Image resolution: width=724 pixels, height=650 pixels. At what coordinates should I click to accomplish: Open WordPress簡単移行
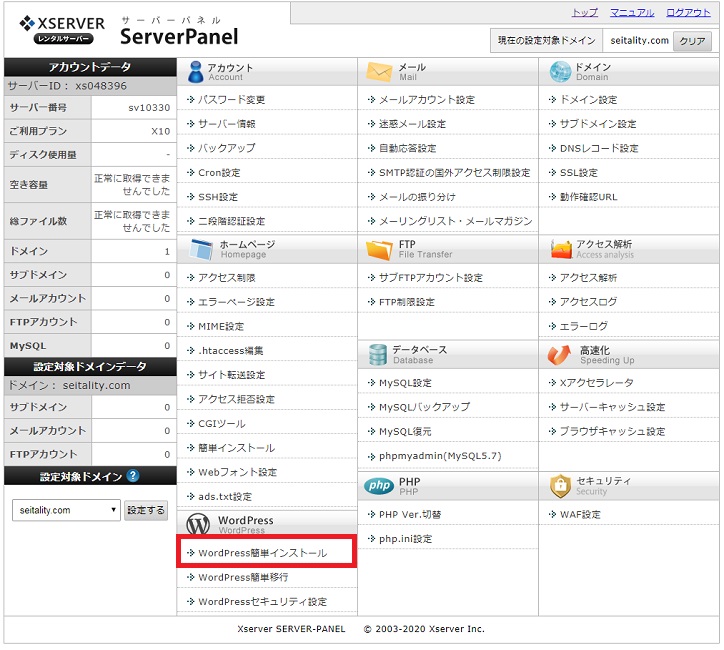click(x=243, y=577)
